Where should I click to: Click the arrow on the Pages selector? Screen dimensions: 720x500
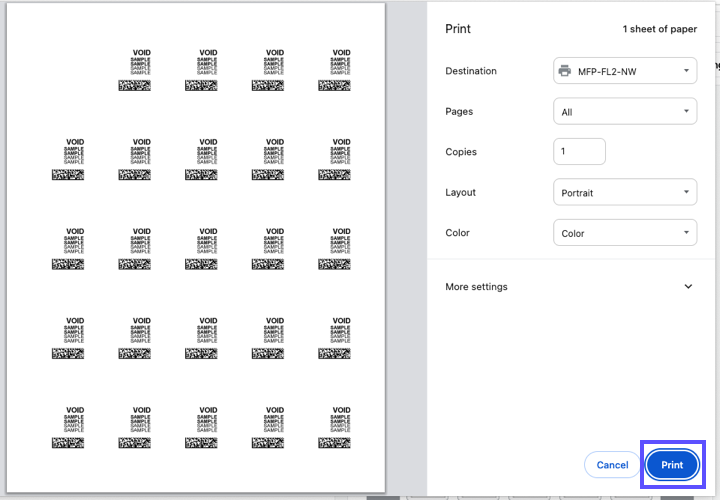686,112
